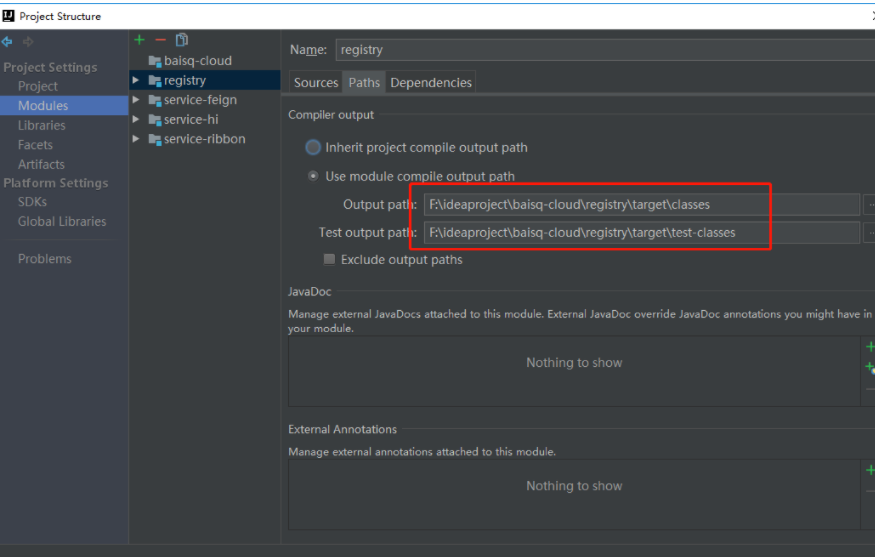Click the service-feign folder icon

155,100
